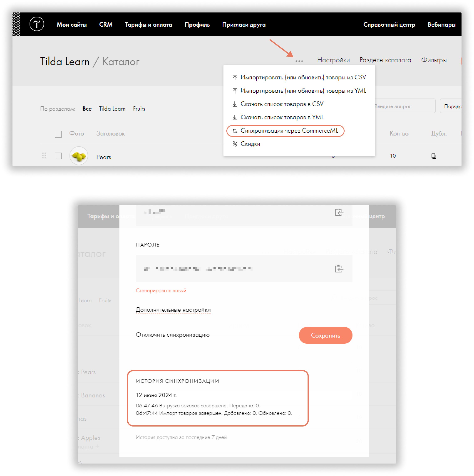Tick the select-all checkbox in table header
Image resolution: width=474 pixels, height=476 pixels.
point(58,134)
